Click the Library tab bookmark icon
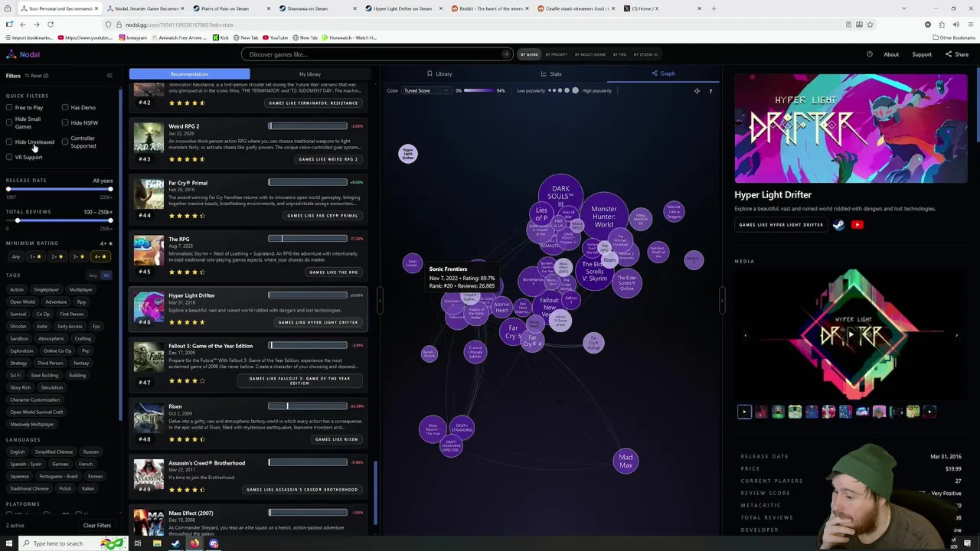The width and height of the screenshot is (980, 551). coord(430,74)
